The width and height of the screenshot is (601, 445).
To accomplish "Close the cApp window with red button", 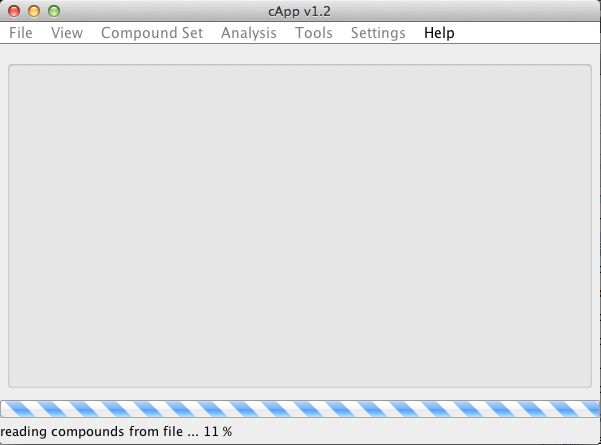I will click(14, 11).
